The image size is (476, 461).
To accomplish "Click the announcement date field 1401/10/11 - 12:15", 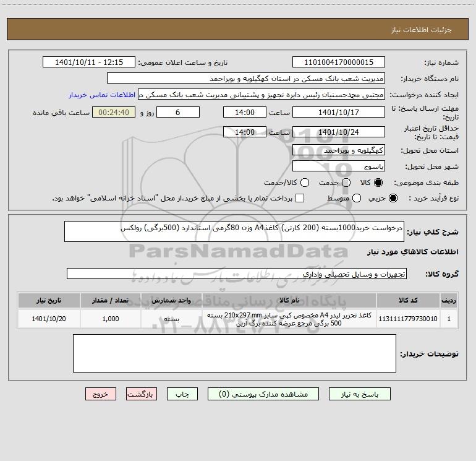I will pyautogui.click(x=89, y=62).
